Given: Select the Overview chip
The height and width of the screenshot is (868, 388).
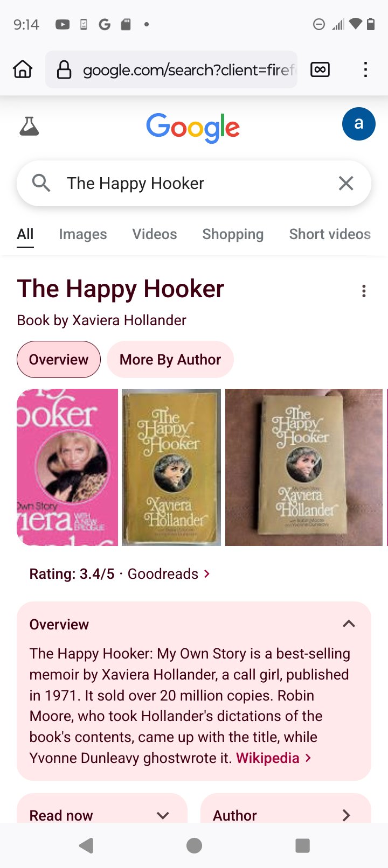Looking at the screenshot, I should pos(59,359).
